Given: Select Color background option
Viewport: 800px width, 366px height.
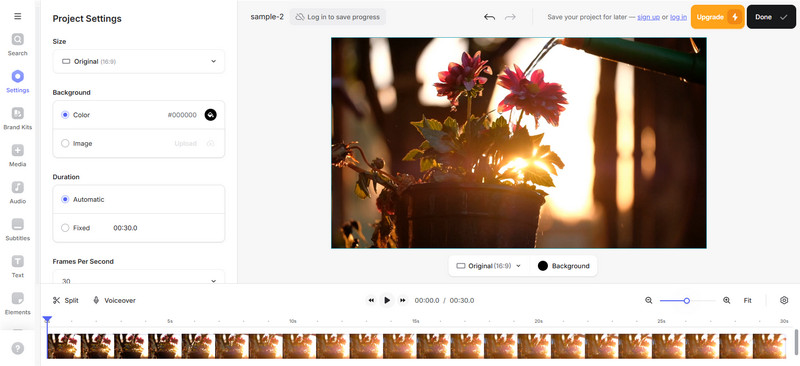Looking at the screenshot, I should (x=65, y=115).
